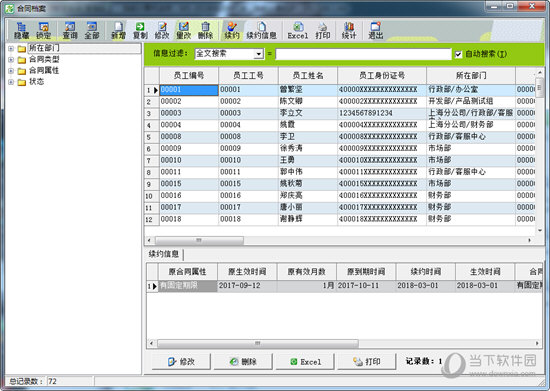Click the 生效时间 column header

485,271
